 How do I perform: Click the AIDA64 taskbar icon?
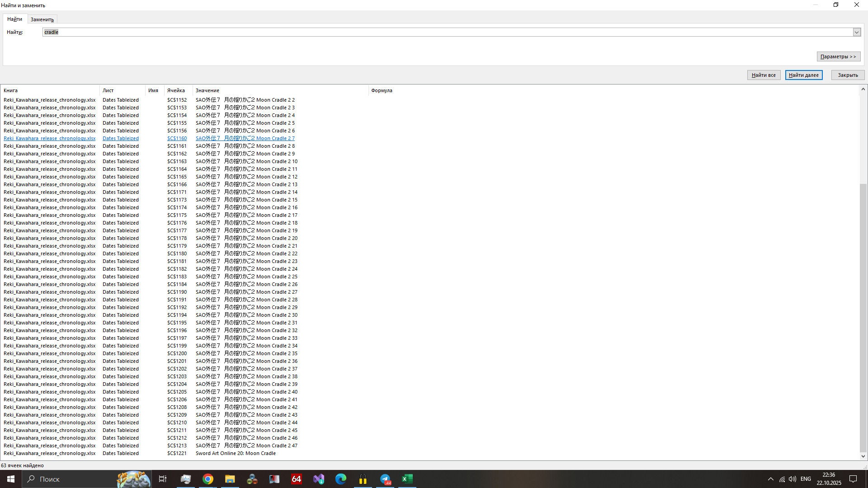pos(296,479)
